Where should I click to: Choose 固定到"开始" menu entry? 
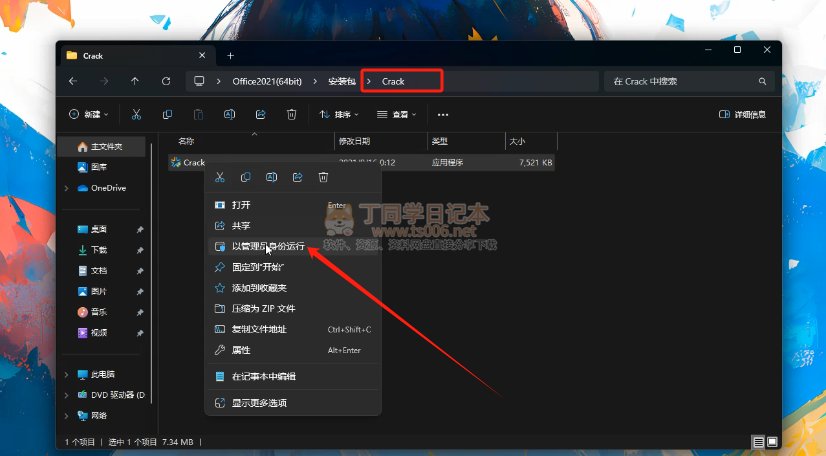[x=292, y=267]
